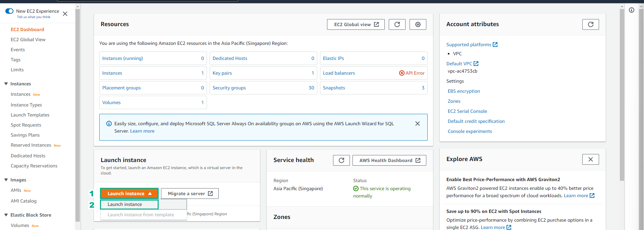
Task: Open Zones settings link
Action: pos(454,101)
